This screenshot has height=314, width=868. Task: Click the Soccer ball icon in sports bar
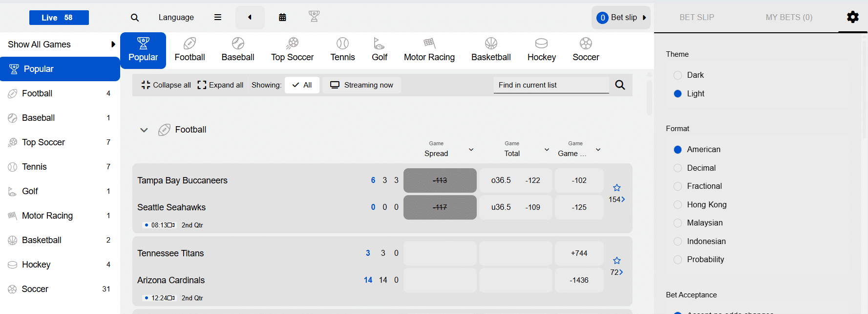click(586, 44)
